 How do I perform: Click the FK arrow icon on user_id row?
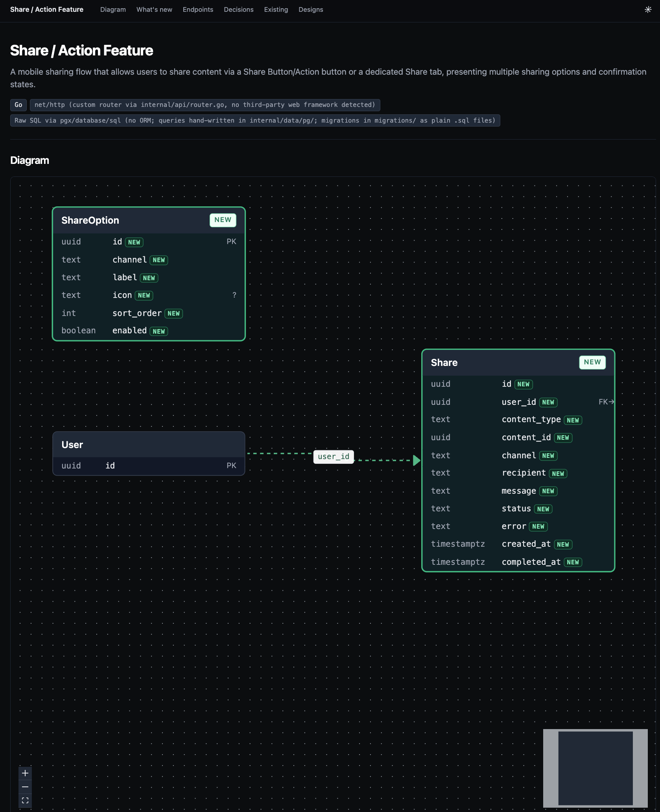coord(606,402)
